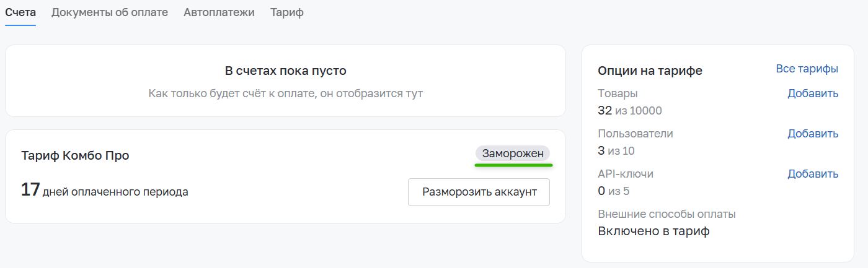Click the Опции на тарифе heading
868x268 pixels.
pyautogui.click(x=650, y=71)
